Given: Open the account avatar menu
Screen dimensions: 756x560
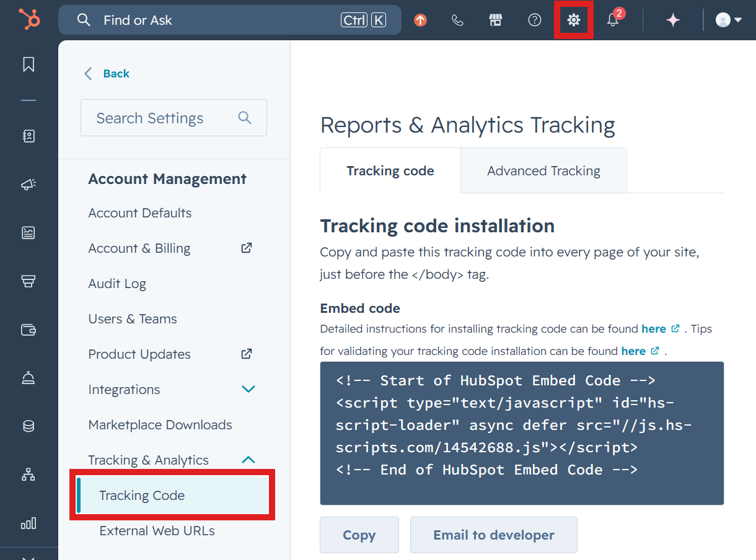Looking at the screenshot, I should tap(729, 20).
